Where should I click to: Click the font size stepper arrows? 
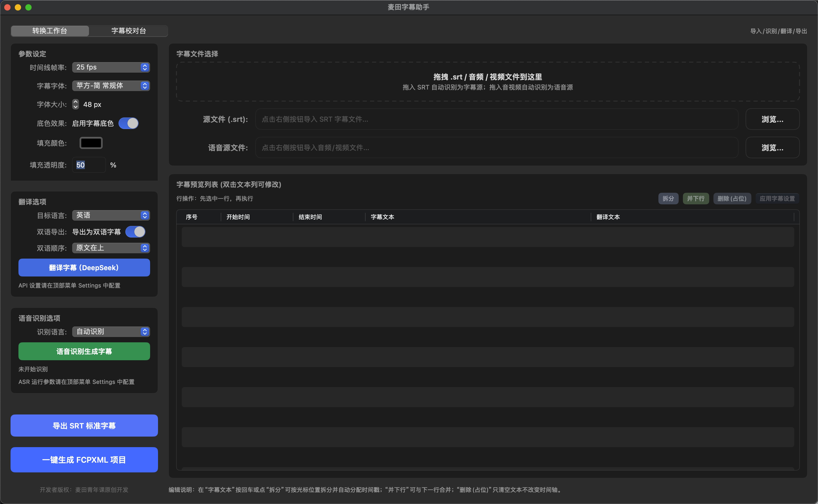76,104
